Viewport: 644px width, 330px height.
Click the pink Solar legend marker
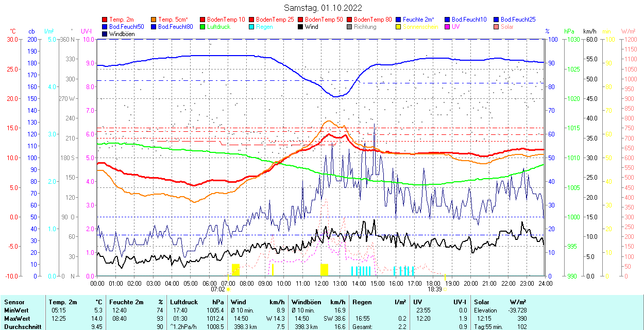[496, 27]
